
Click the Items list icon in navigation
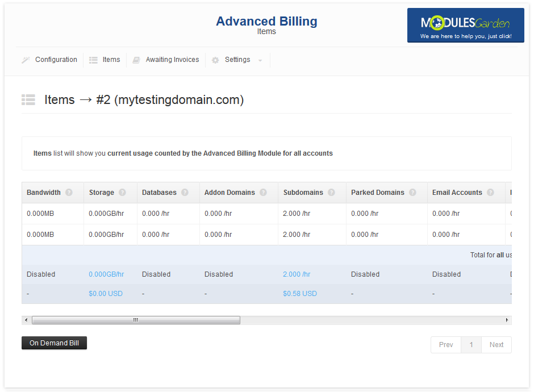(x=93, y=60)
